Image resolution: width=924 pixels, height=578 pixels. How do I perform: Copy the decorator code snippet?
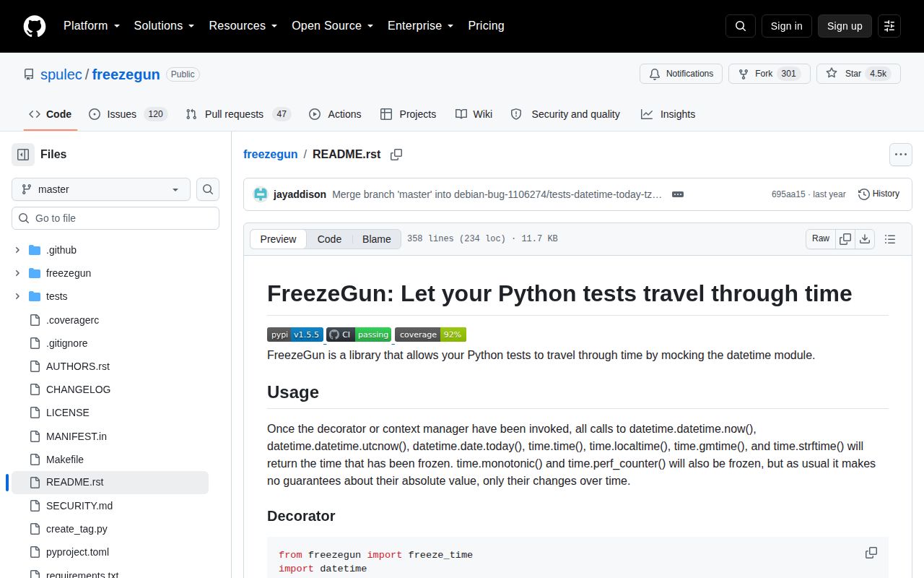(871, 553)
